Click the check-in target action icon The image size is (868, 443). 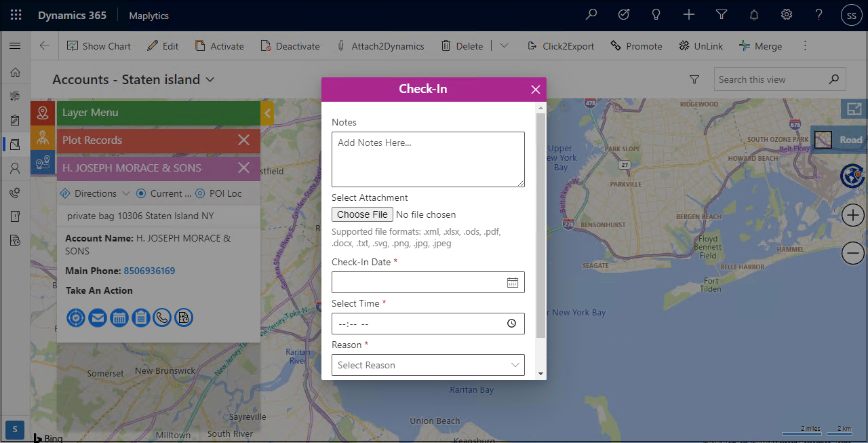click(76, 317)
